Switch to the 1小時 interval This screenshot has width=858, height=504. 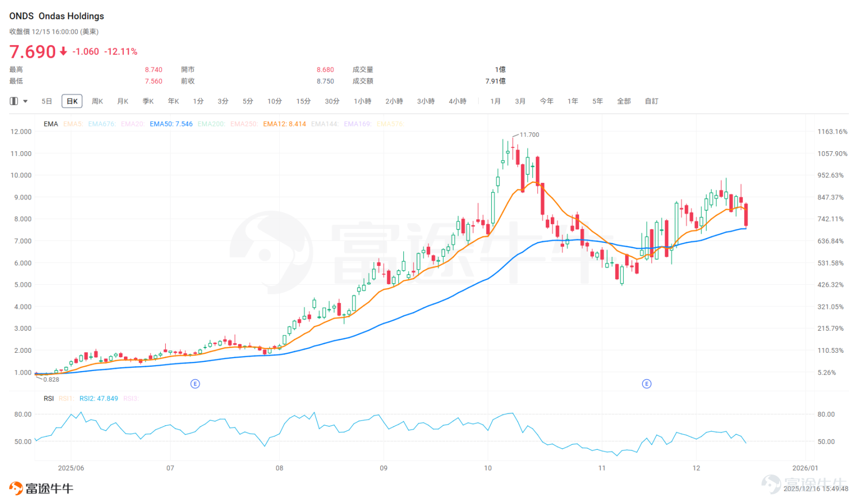click(363, 101)
